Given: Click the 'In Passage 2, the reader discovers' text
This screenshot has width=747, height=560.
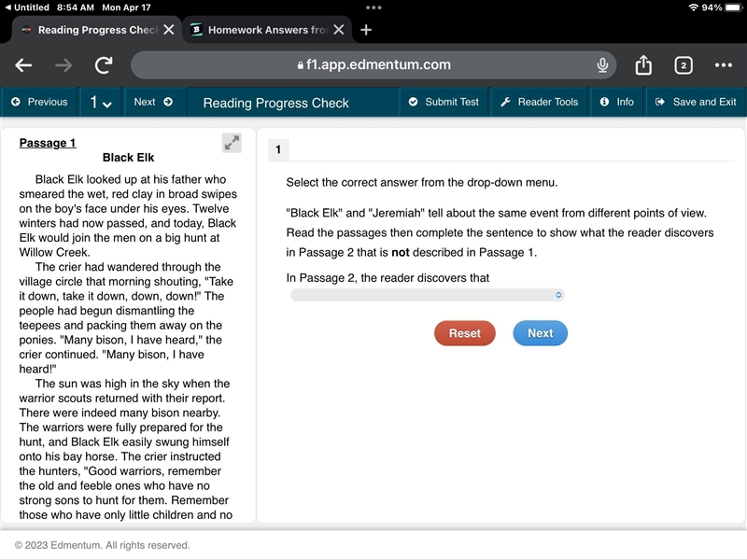Looking at the screenshot, I should [x=388, y=277].
